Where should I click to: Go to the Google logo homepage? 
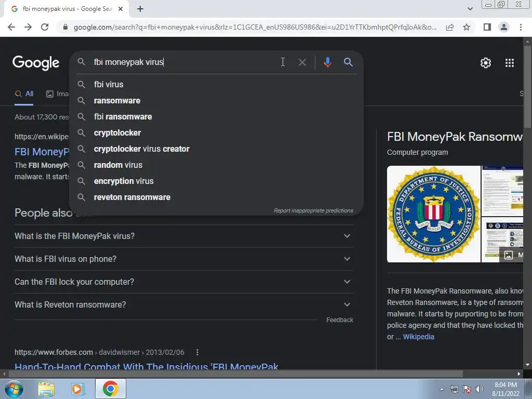tap(36, 63)
